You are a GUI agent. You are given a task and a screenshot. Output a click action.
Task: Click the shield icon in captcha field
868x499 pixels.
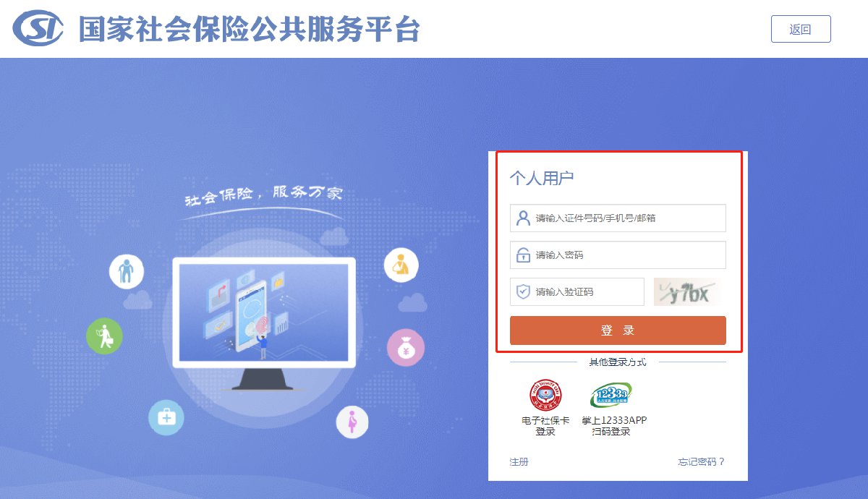coord(523,291)
